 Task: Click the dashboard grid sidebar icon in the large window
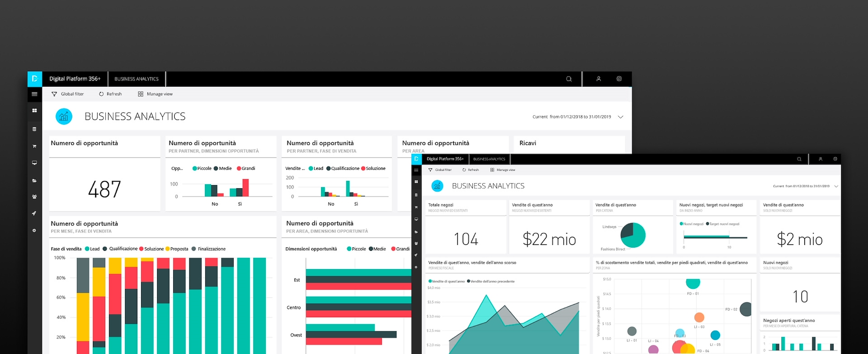34,110
